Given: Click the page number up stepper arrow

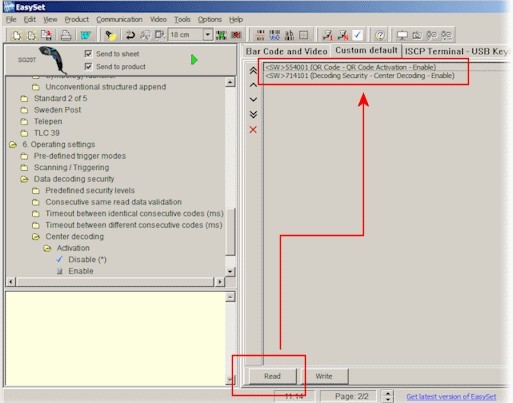Looking at the screenshot, I should (x=387, y=393).
